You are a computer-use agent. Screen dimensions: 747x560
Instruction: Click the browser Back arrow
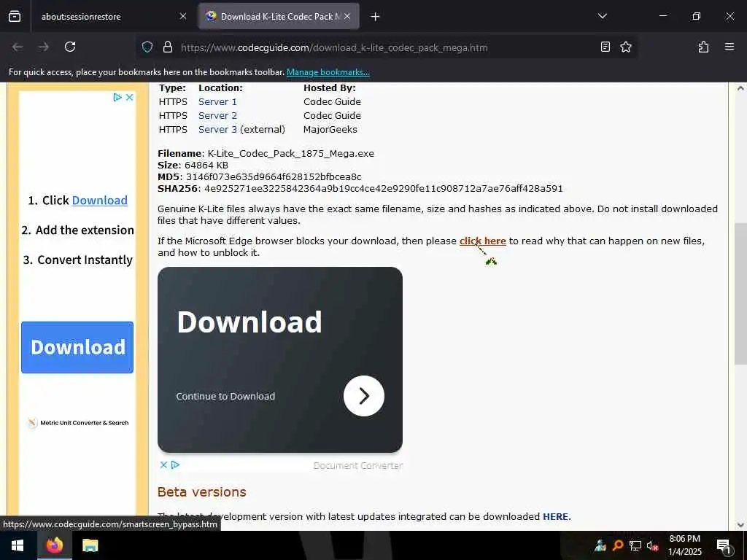[x=18, y=47]
